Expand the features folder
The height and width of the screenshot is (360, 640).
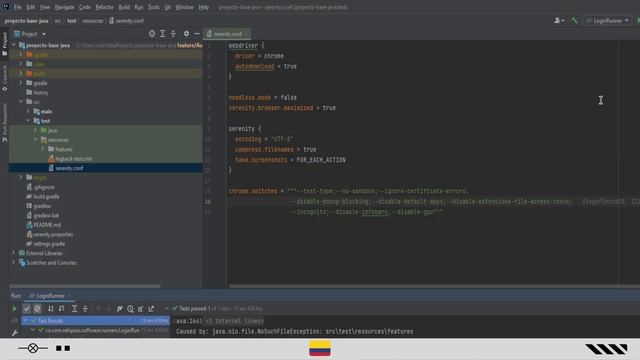coord(43,149)
